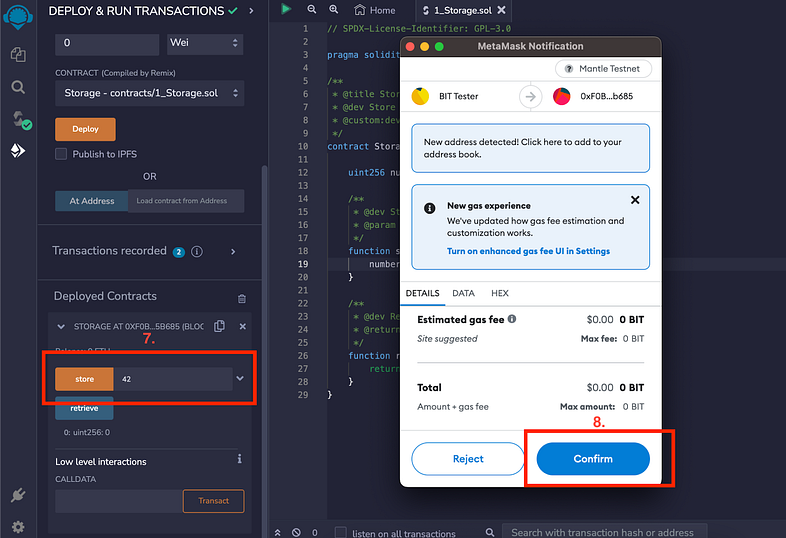Click the store parameter field showing 42
Viewport: 786px width, 538px height.
pos(173,379)
